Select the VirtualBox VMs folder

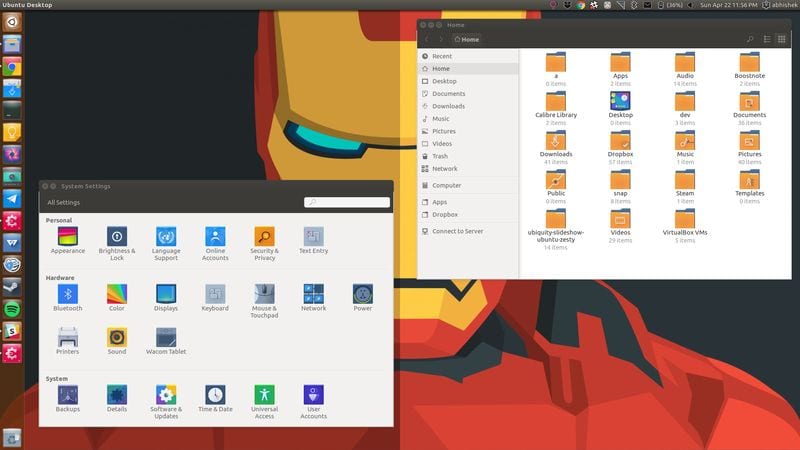[685, 226]
